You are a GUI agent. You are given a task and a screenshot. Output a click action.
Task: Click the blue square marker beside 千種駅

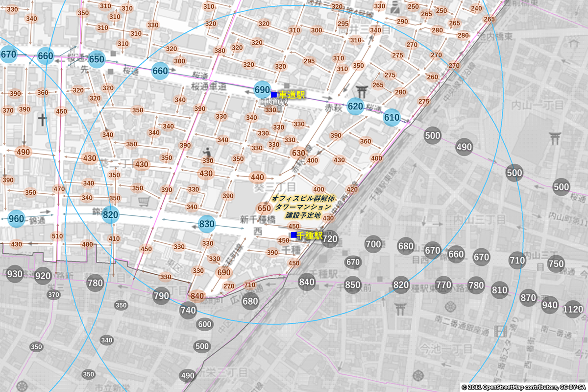tap(293, 235)
